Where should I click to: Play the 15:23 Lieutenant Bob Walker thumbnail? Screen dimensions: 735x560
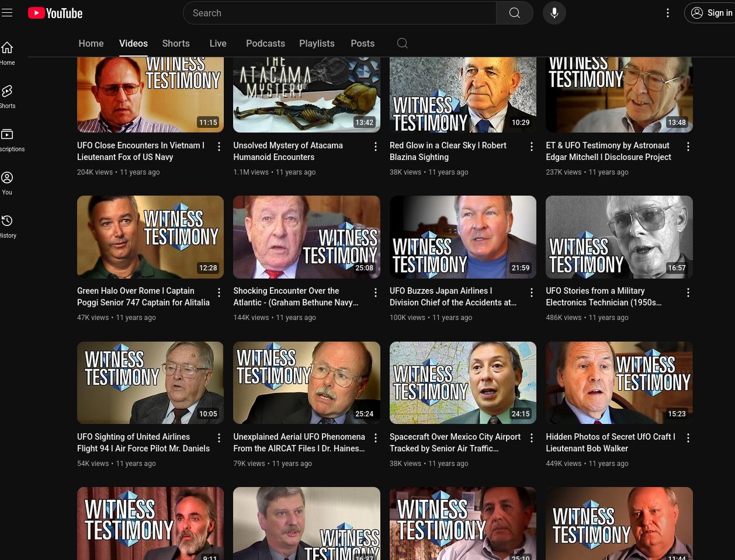(619, 382)
